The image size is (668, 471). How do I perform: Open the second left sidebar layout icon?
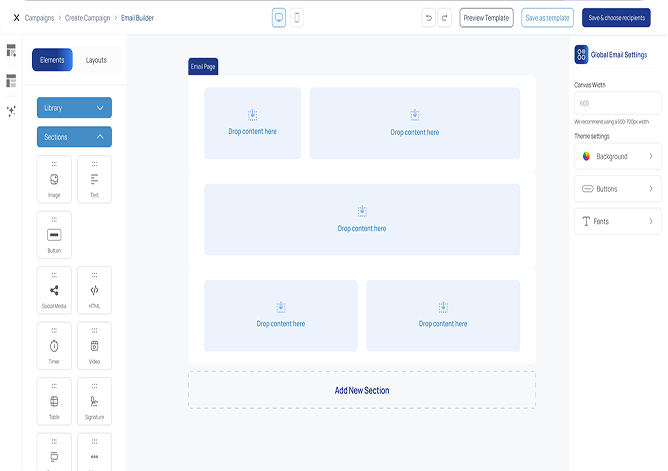pos(12,80)
